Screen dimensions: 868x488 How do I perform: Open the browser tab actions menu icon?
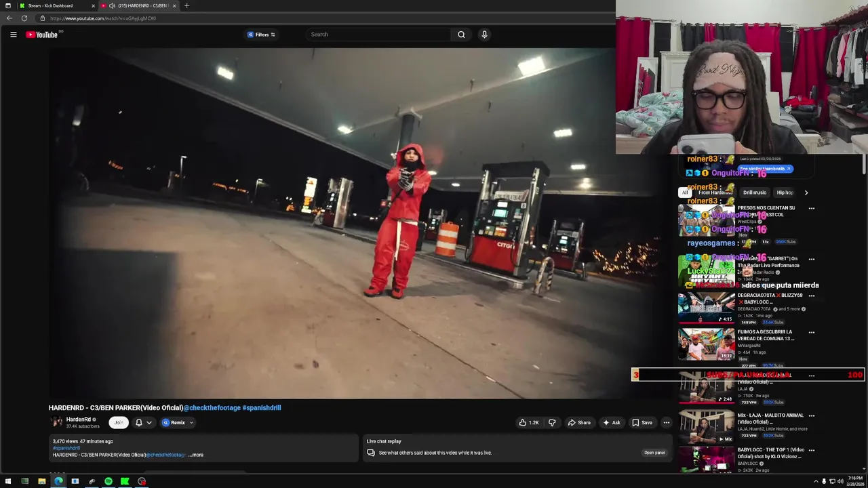[8, 5]
